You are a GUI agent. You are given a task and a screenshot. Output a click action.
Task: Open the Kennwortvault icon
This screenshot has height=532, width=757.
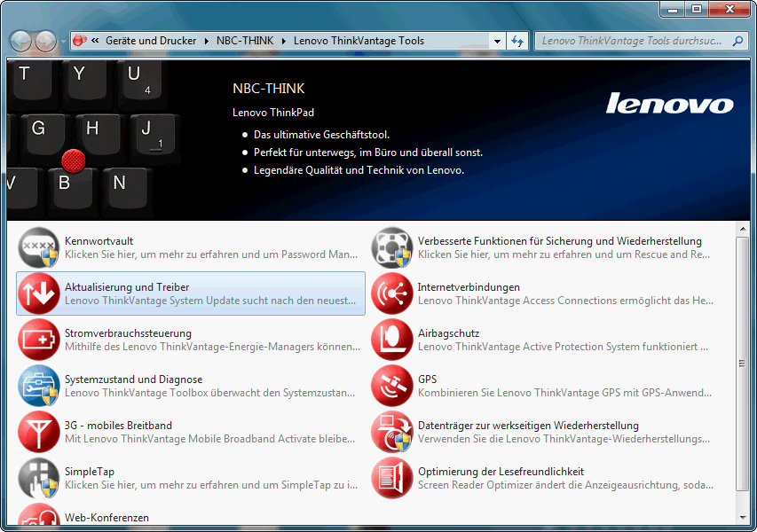coord(39,247)
